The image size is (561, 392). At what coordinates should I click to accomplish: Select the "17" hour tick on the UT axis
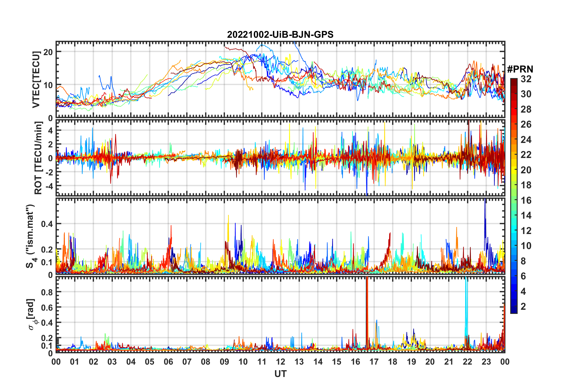tap(374, 362)
